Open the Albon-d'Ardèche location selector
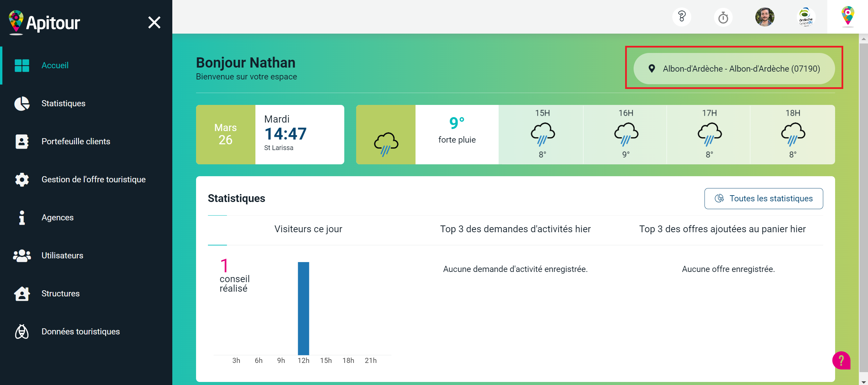868x385 pixels. coord(734,69)
